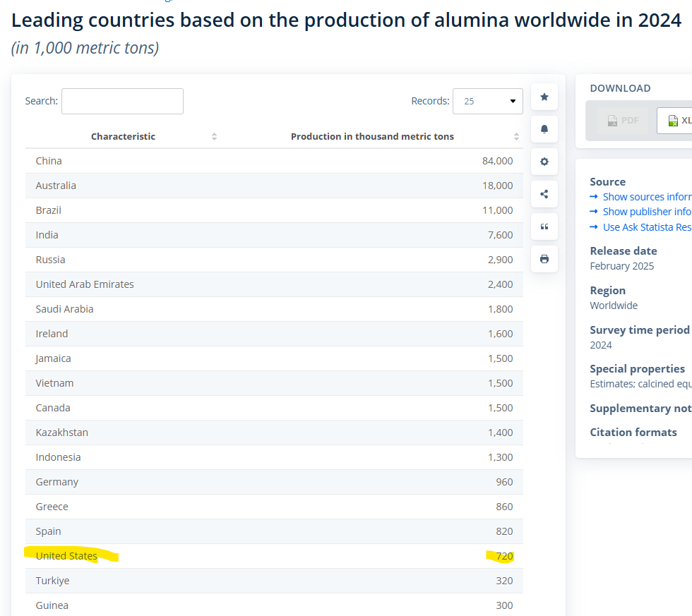The width and height of the screenshot is (692, 616).
Task: Click the share icon
Action: (544, 194)
